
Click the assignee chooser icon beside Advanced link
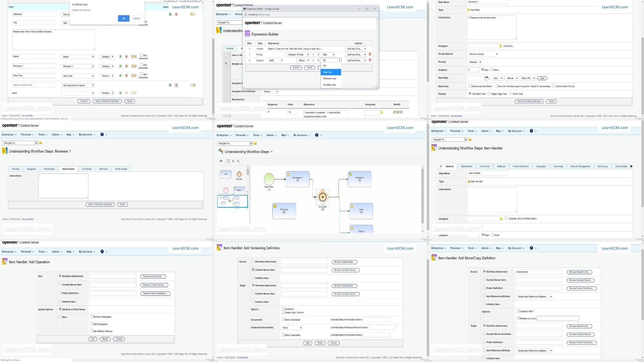coord(501,46)
